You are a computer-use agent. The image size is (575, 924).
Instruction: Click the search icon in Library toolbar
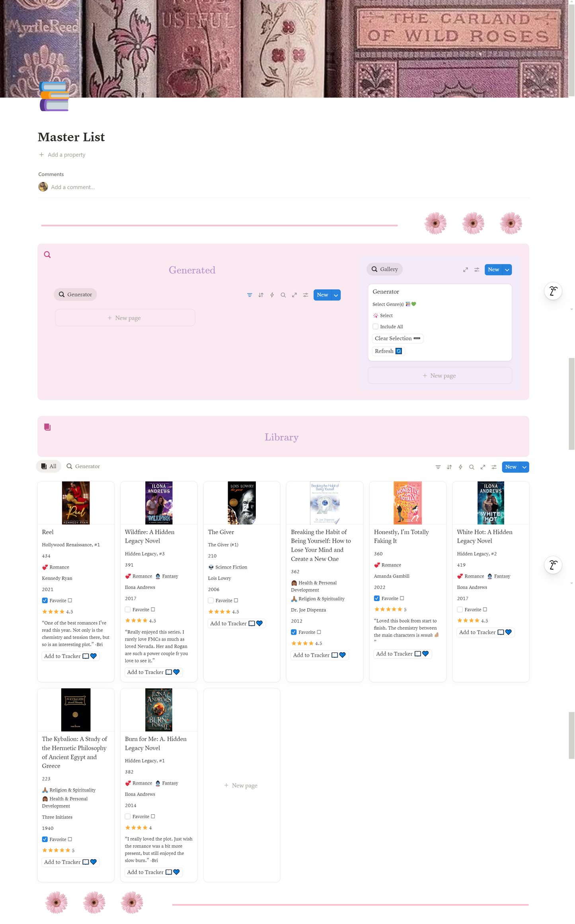471,467
